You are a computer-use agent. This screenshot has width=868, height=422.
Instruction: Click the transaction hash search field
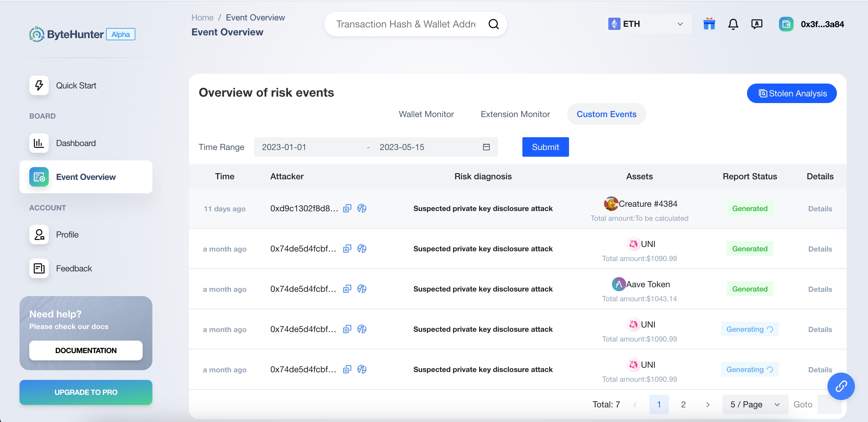click(406, 24)
